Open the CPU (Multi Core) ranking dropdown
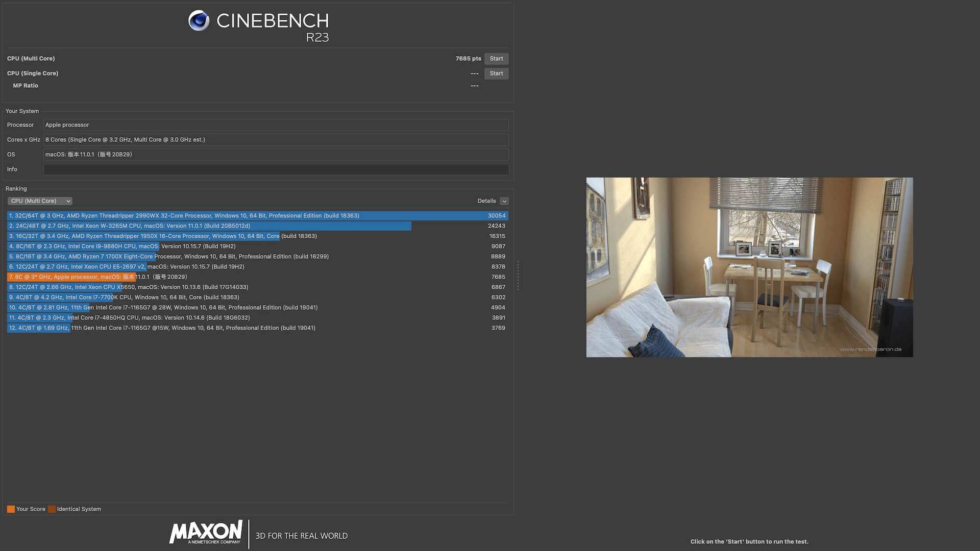980x551 pixels. (x=40, y=201)
